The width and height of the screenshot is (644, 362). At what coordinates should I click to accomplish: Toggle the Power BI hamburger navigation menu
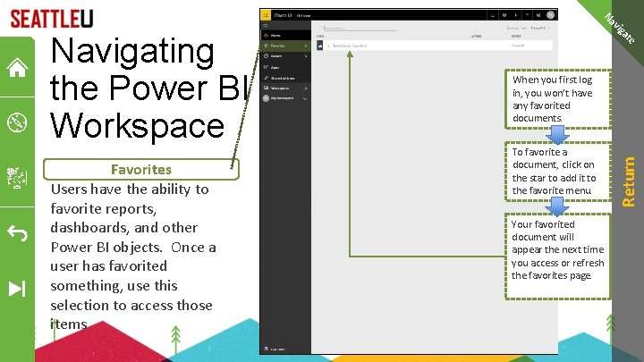point(266,25)
